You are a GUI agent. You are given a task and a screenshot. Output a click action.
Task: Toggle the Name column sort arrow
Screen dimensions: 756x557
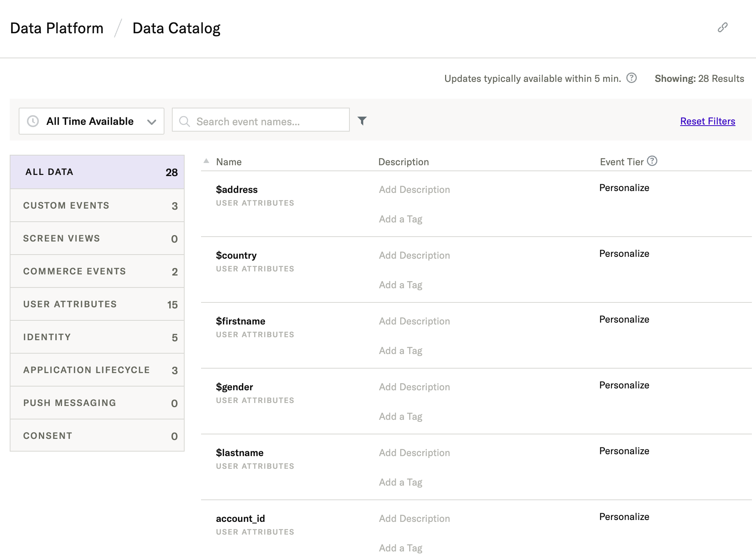pos(206,161)
